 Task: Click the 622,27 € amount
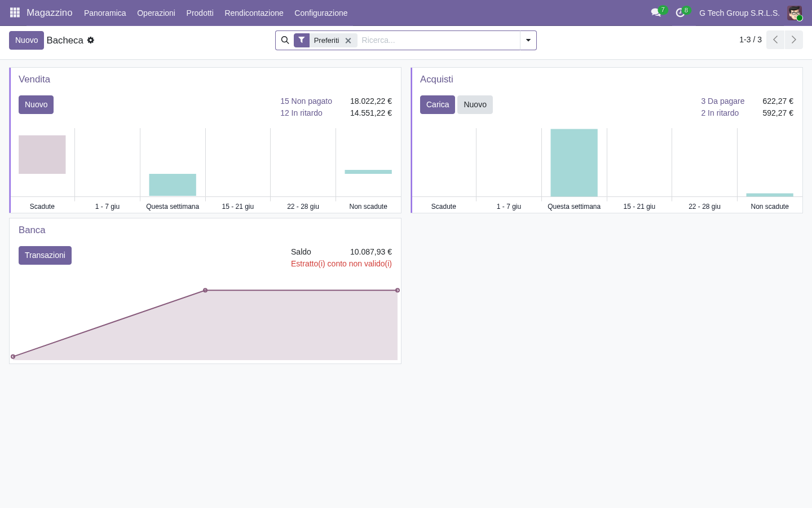(778, 101)
